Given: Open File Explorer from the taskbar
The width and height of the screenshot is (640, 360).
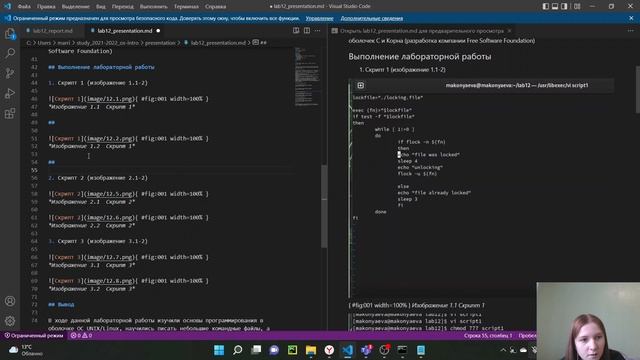Looking at the screenshot, I should tap(311, 350).
